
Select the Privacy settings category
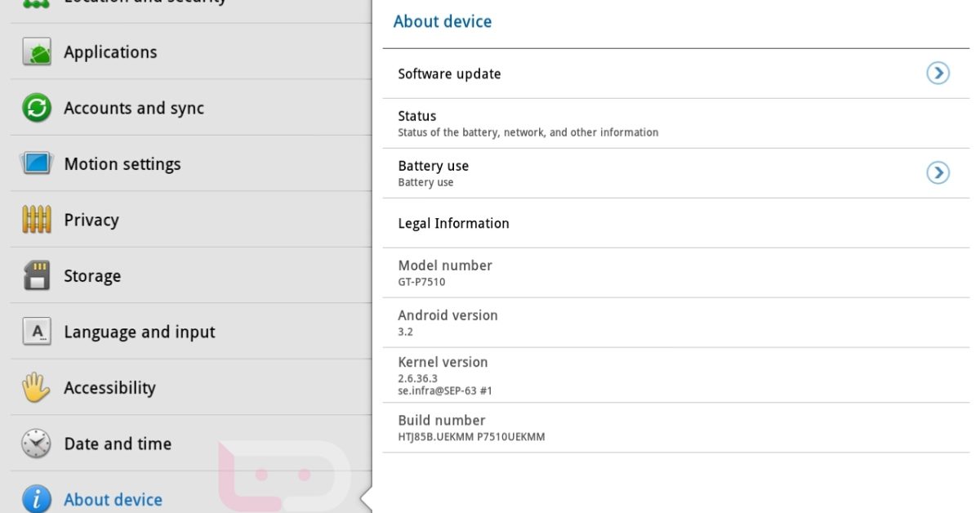click(x=91, y=220)
